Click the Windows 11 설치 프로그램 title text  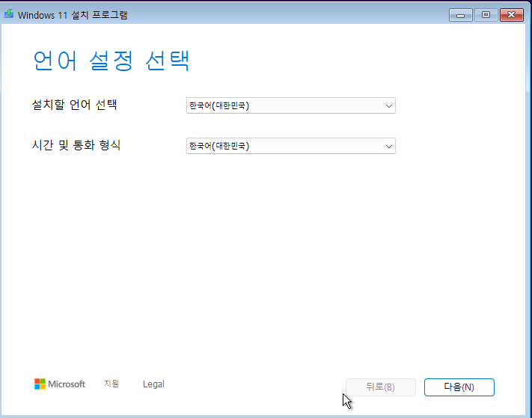(73, 15)
